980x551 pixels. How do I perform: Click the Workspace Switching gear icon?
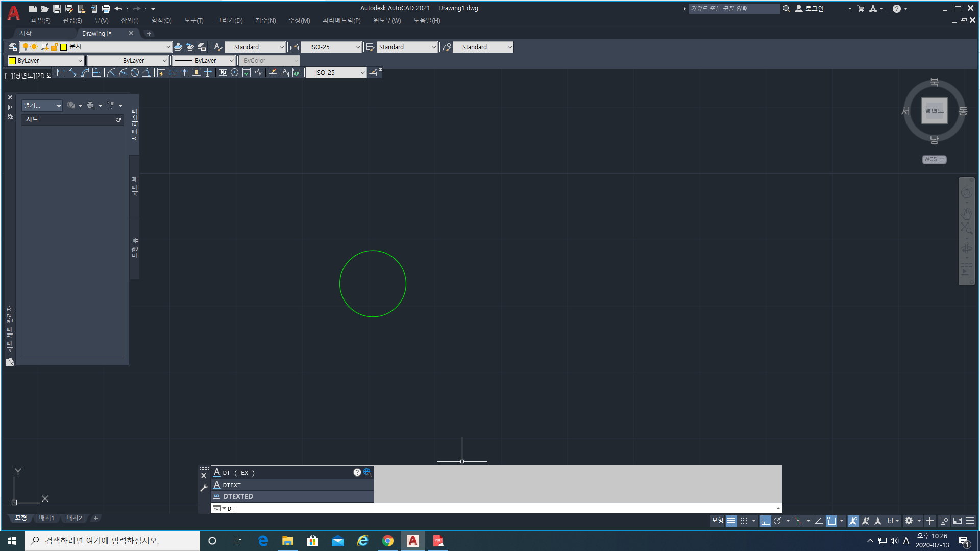909,521
